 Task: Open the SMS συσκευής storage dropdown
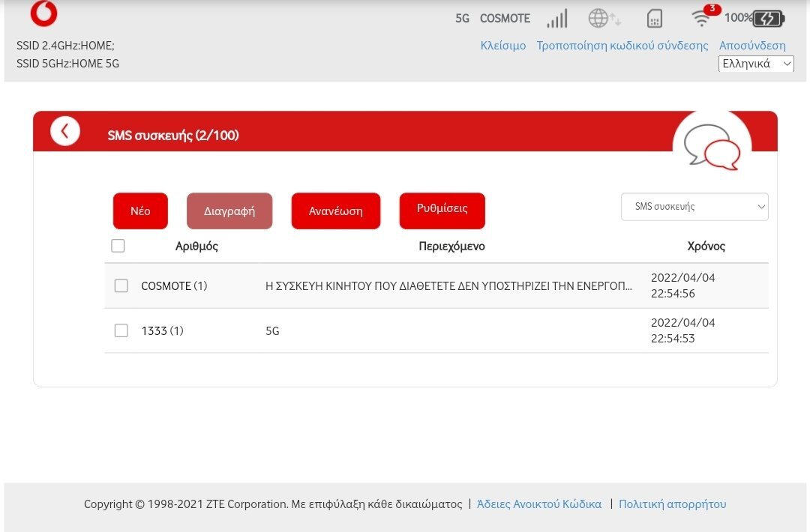pyautogui.click(x=694, y=206)
